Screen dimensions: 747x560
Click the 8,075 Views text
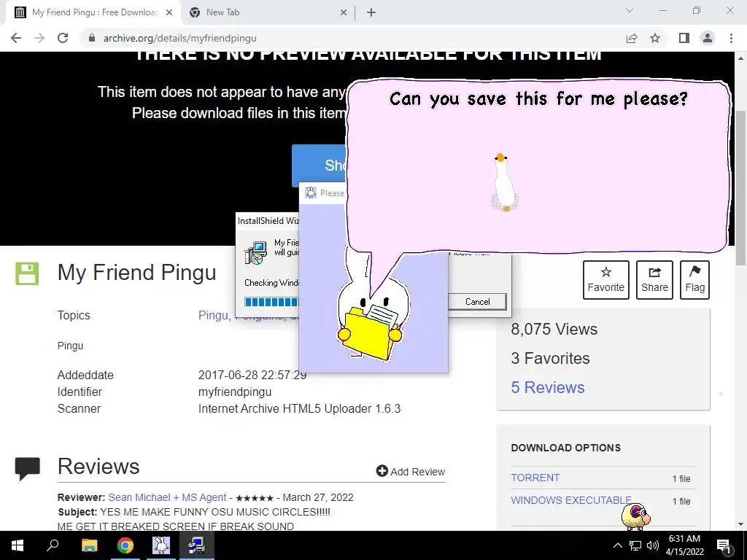(x=554, y=329)
